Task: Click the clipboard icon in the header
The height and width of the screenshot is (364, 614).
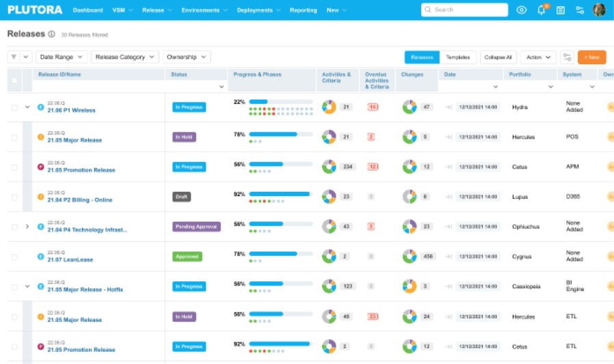Action: point(561,10)
